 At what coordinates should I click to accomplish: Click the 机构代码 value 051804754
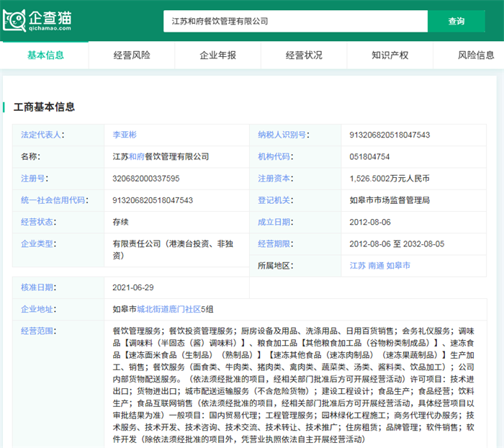(369, 156)
